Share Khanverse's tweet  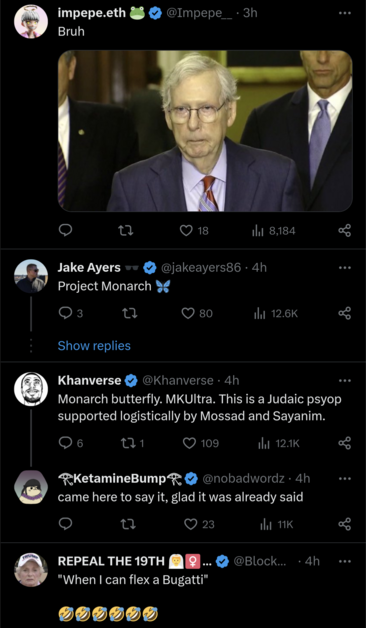(345, 443)
